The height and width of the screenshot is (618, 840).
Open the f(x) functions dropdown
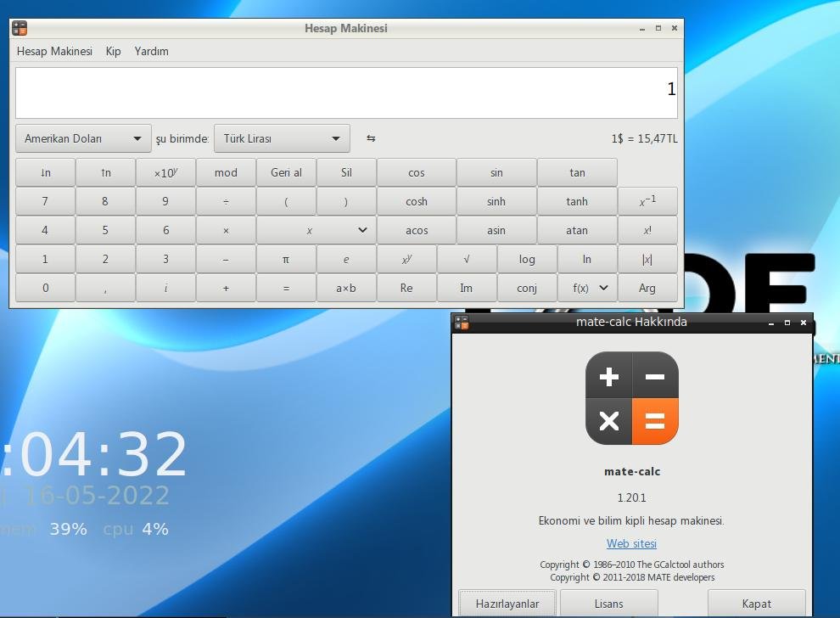coord(588,288)
